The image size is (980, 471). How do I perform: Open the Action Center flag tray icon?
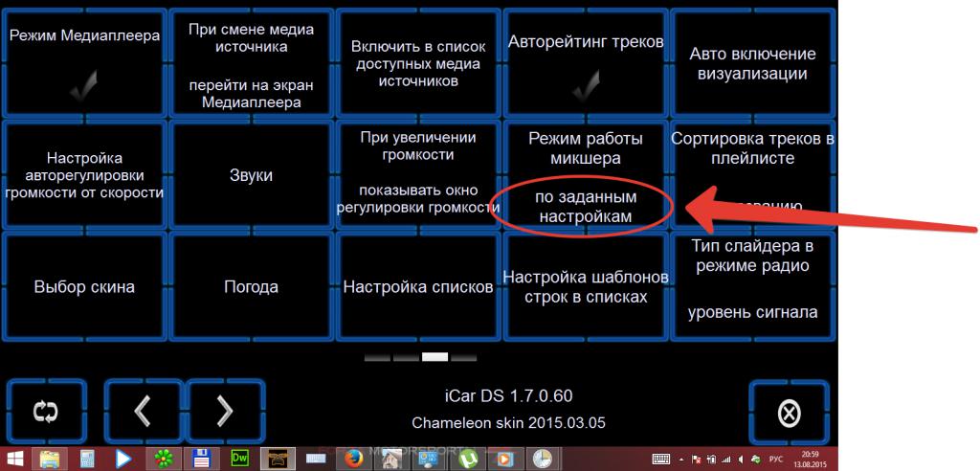coord(697,460)
